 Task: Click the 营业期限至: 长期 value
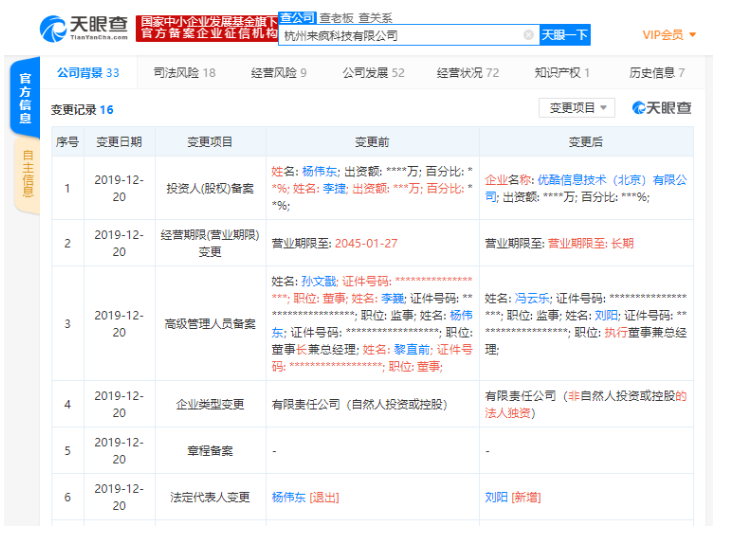(x=591, y=243)
